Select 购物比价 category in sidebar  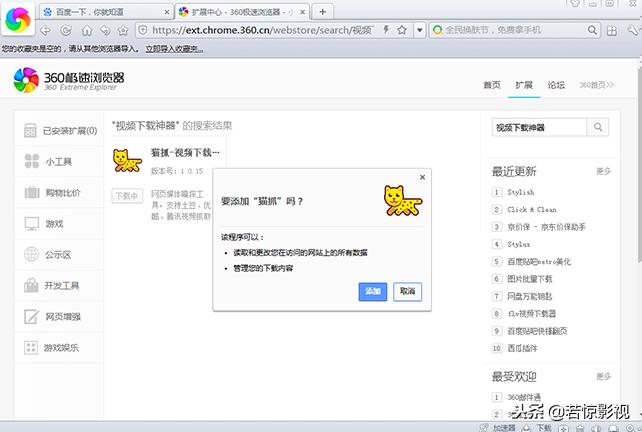[x=60, y=192]
